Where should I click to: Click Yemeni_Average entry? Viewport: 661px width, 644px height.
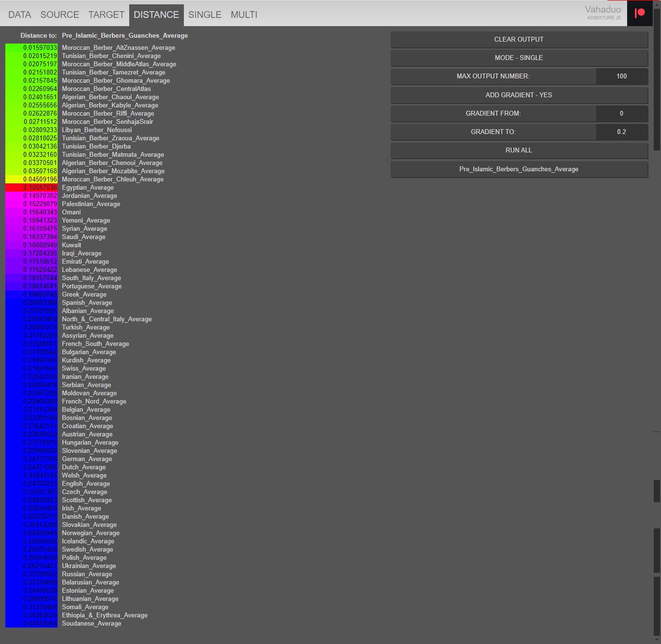pos(86,220)
